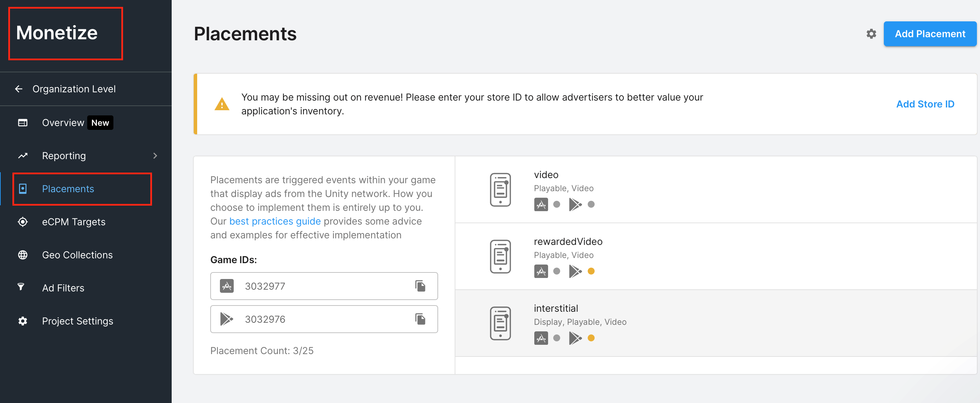Click the Add Store ID link
The height and width of the screenshot is (403, 980).
(925, 104)
